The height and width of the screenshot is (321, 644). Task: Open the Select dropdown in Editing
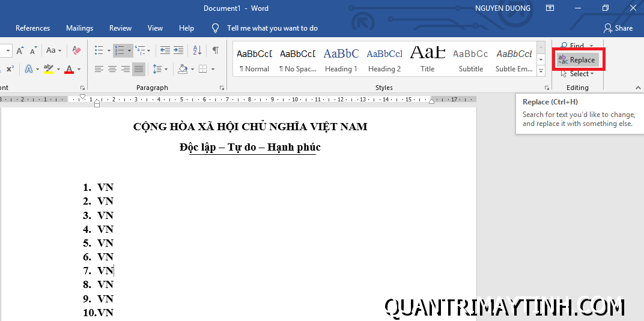577,74
